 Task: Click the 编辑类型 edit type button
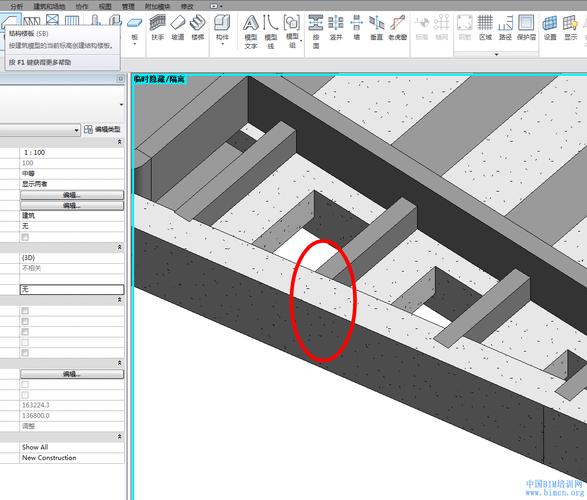click(103, 129)
